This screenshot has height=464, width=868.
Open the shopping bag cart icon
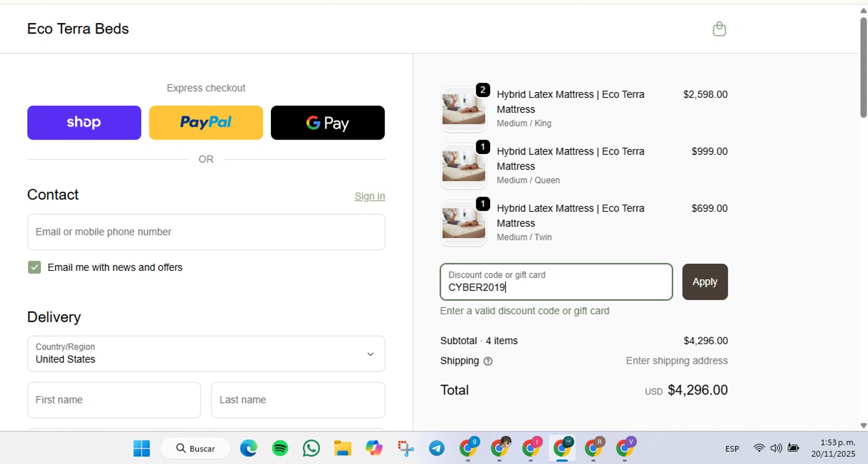pyautogui.click(x=719, y=29)
